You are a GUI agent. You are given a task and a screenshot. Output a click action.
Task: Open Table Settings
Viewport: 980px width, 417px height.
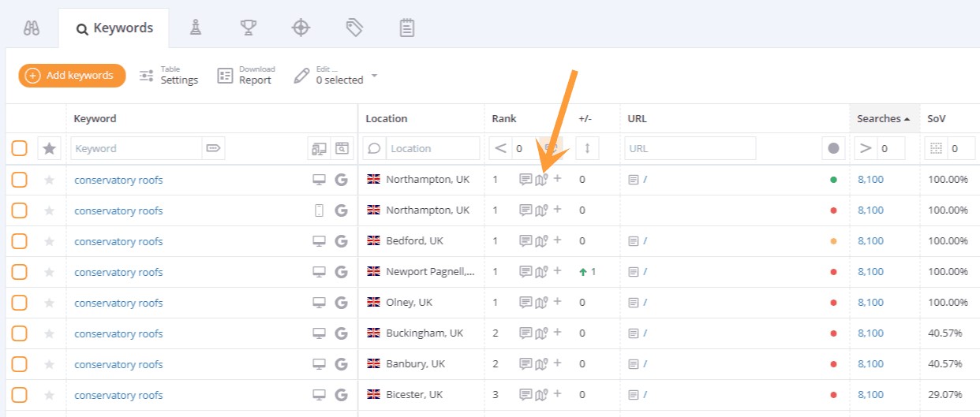(169, 76)
